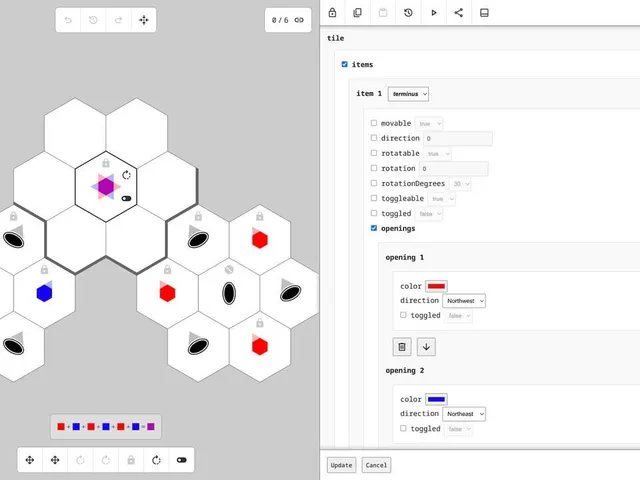This screenshot has width=640, height=480.
Task: Enable the direction checkbox under item 1
Action: 374,138
